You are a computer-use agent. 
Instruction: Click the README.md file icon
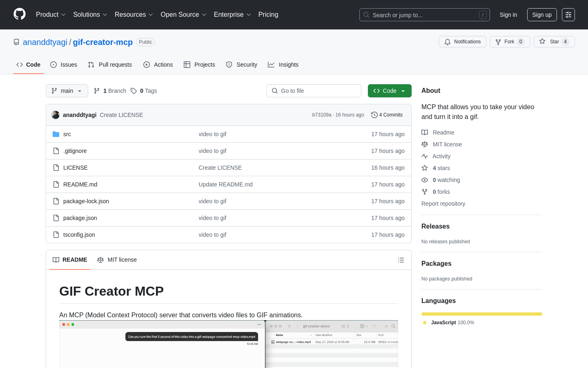pyautogui.click(x=56, y=184)
